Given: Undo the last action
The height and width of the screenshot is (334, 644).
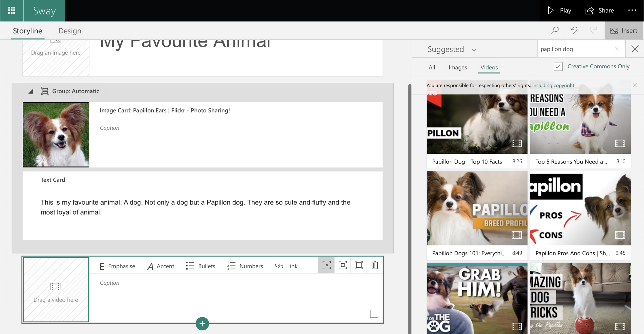Looking at the screenshot, I should click(x=574, y=30).
